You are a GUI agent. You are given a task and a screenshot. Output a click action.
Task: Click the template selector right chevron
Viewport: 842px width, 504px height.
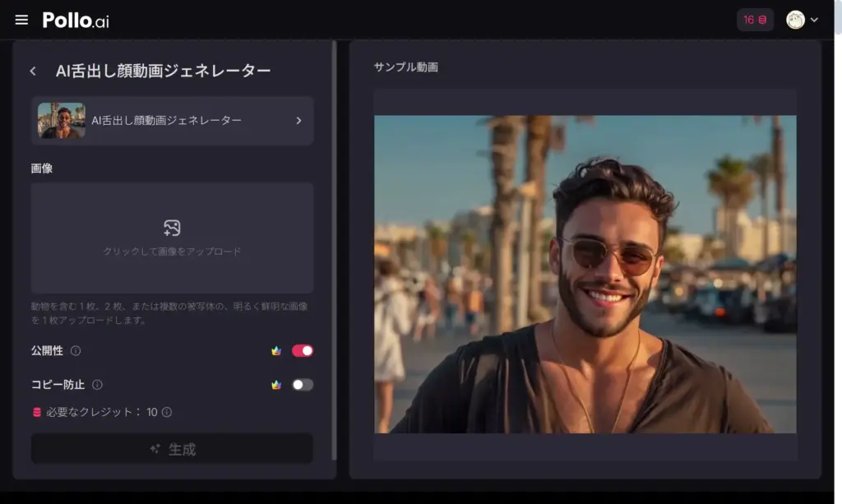298,121
